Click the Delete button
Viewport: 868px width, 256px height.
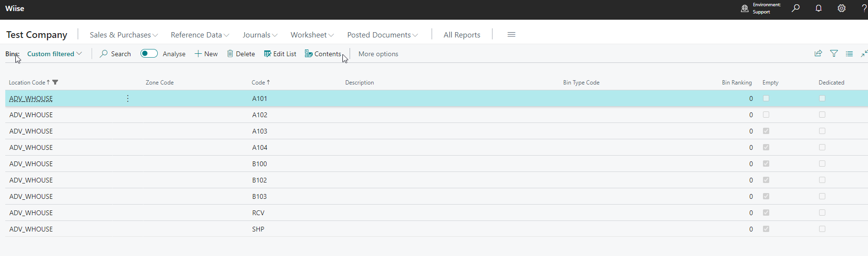pos(241,54)
